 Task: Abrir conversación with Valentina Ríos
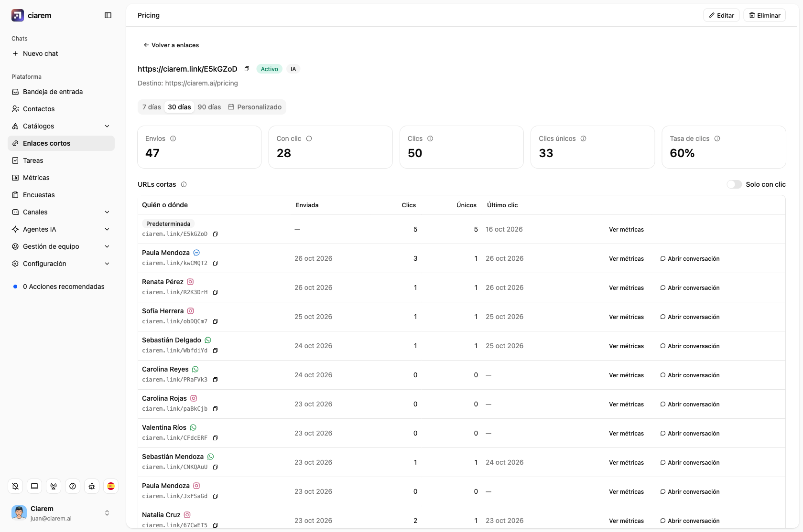(x=690, y=434)
